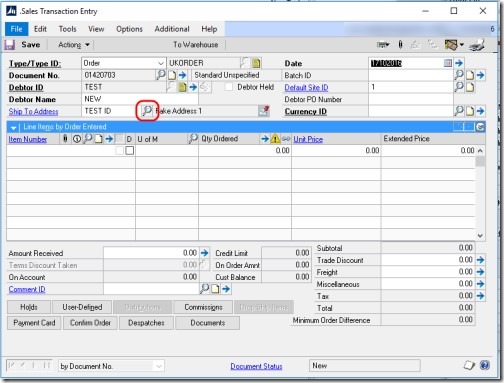Image resolution: width=504 pixels, height=383 pixels.
Task: Click into the Amount Received field
Action: (151, 253)
